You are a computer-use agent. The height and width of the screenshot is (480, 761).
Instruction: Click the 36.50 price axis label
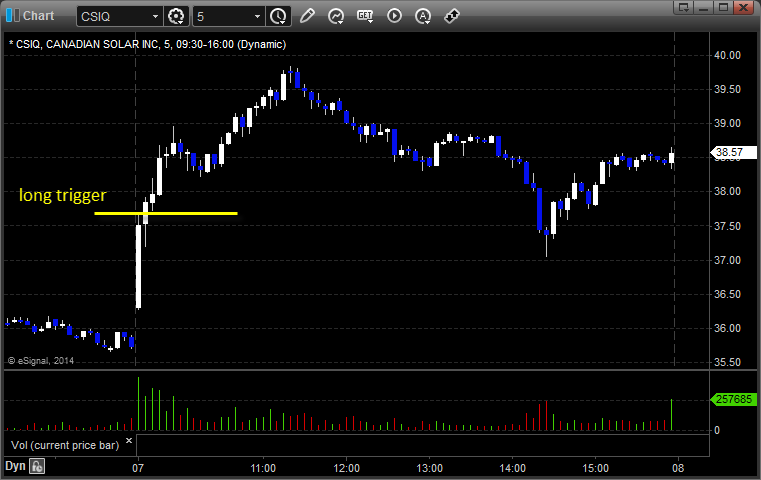pyautogui.click(x=728, y=294)
